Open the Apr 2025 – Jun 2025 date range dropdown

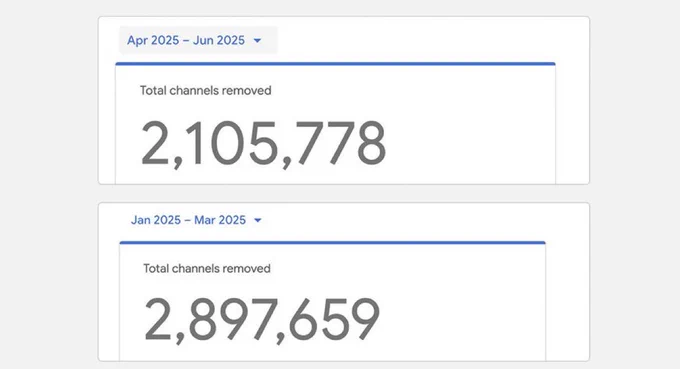click(198, 40)
